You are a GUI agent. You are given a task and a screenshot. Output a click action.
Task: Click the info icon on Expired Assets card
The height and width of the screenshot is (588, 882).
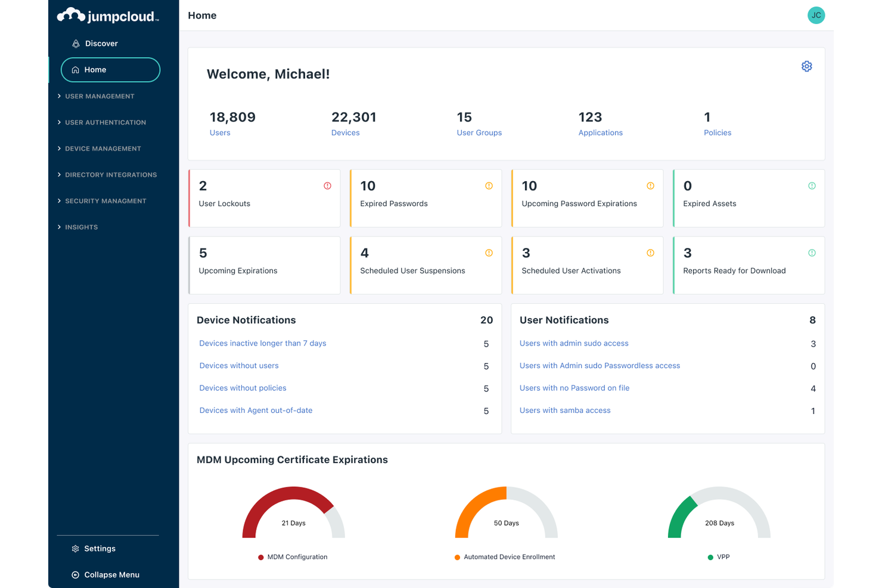812,185
